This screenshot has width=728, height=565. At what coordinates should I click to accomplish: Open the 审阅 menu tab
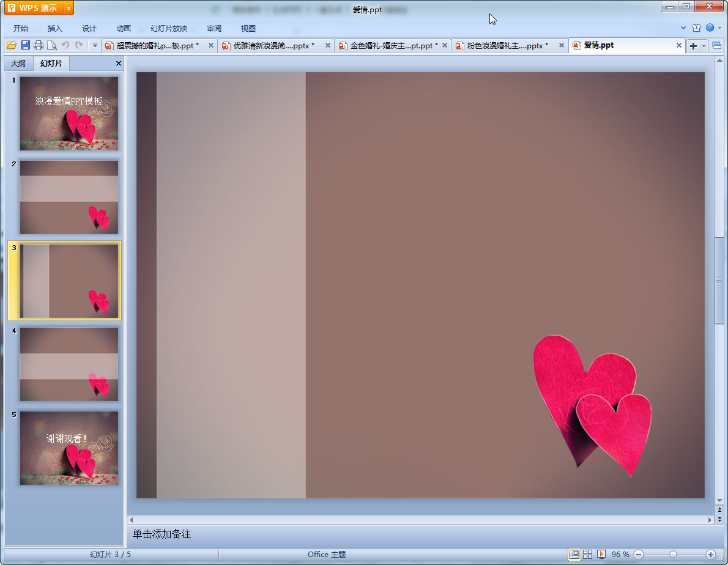(214, 28)
